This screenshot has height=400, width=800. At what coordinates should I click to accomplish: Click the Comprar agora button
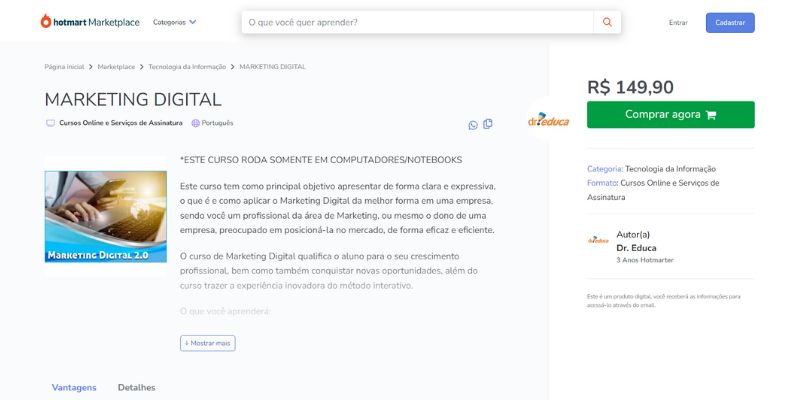point(670,115)
